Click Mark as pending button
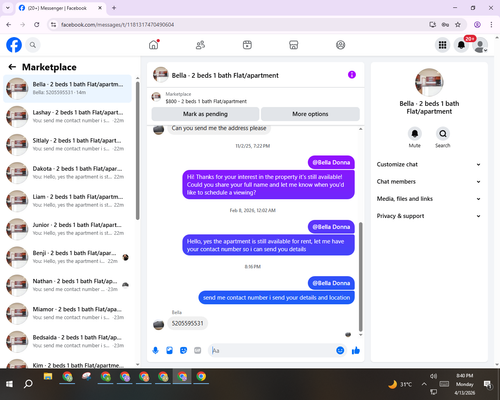Image resolution: width=500 pixels, height=400 pixels. tap(205, 114)
